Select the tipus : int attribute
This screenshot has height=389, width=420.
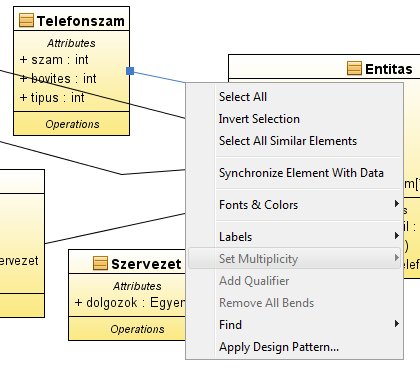tap(52, 98)
